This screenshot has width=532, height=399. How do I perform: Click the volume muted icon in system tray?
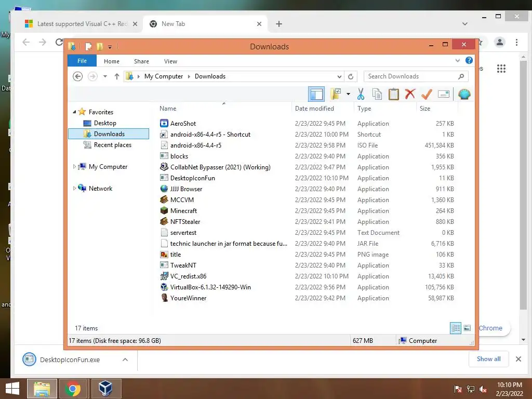483,389
